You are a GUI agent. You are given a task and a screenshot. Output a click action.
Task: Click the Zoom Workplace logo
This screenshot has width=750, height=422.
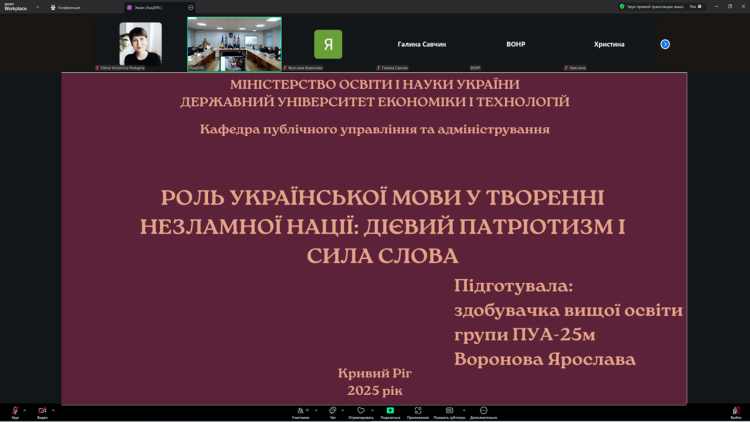(15, 7)
